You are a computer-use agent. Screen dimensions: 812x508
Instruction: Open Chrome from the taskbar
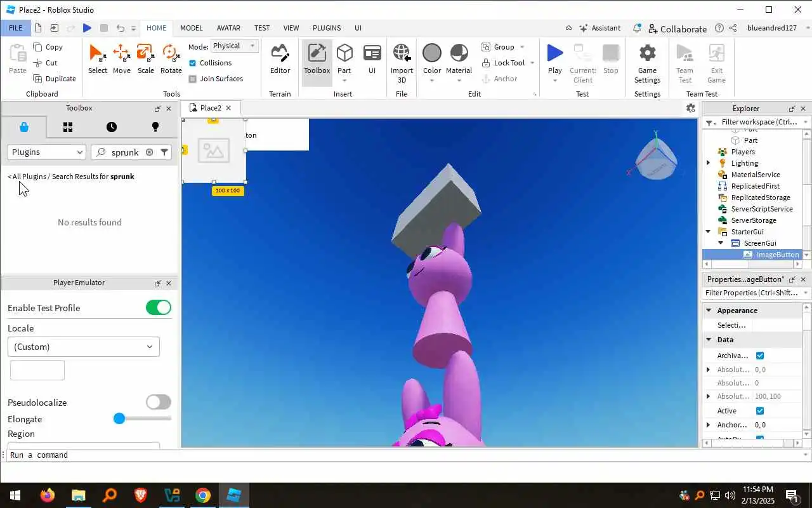coord(203,495)
